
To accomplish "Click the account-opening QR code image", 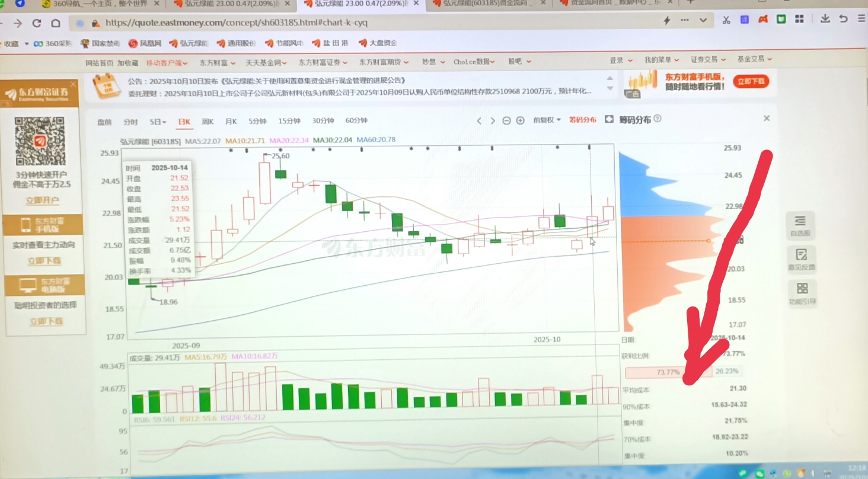I will [x=40, y=141].
